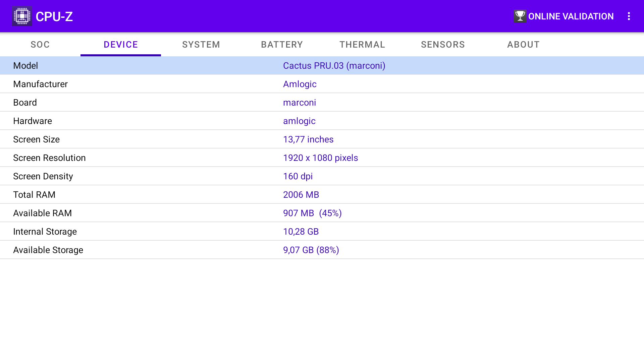Viewport: 644px width, 362px height.
Task: Select the Board marconi row
Action: 322,103
